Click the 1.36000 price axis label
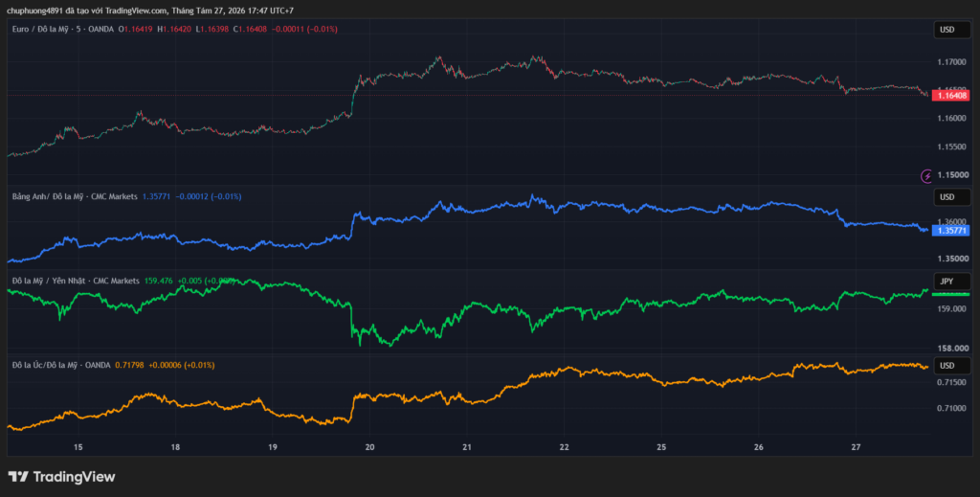This screenshot has width=980, height=497. pos(950,221)
